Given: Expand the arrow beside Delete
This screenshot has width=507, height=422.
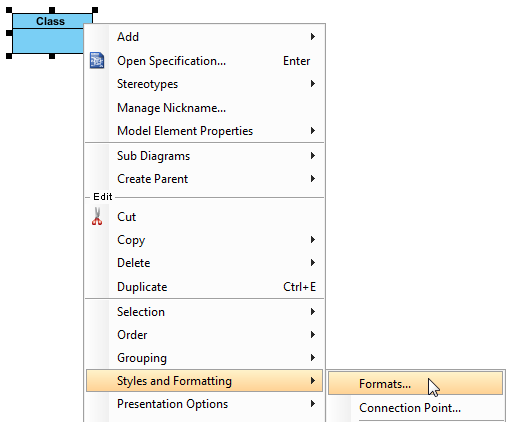Looking at the screenshot, I should (x=313, y=262).
